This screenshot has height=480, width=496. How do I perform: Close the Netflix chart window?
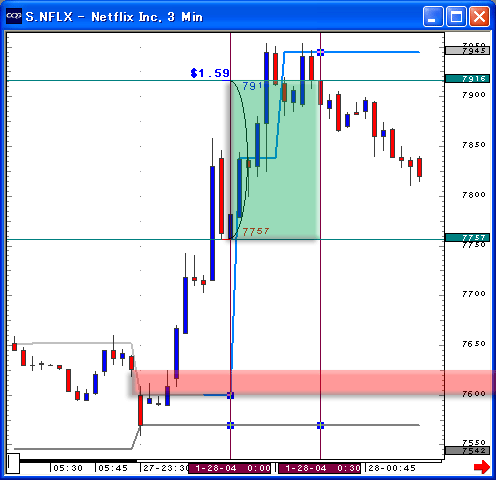(x=479, y=16)
